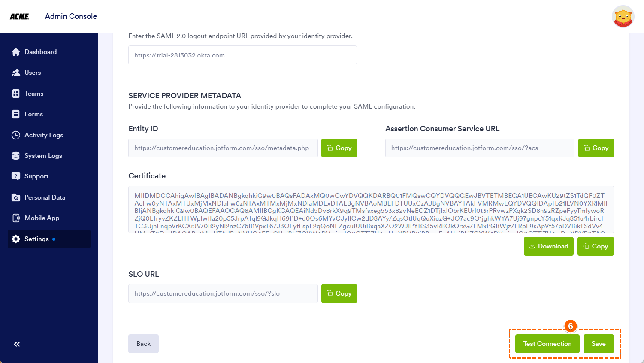644x363 pixels.
Task: Click the Dashboard home icon
Action: pos(16,52)
